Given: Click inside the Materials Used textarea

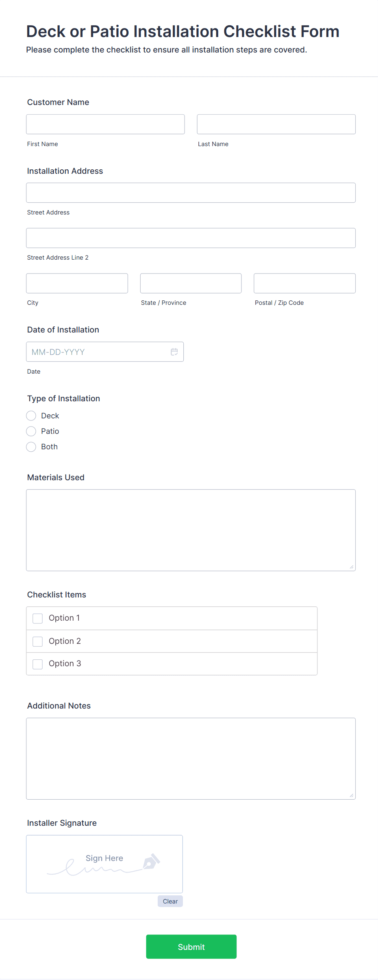Looking at the screenshot, I should [x=191, y=530].
